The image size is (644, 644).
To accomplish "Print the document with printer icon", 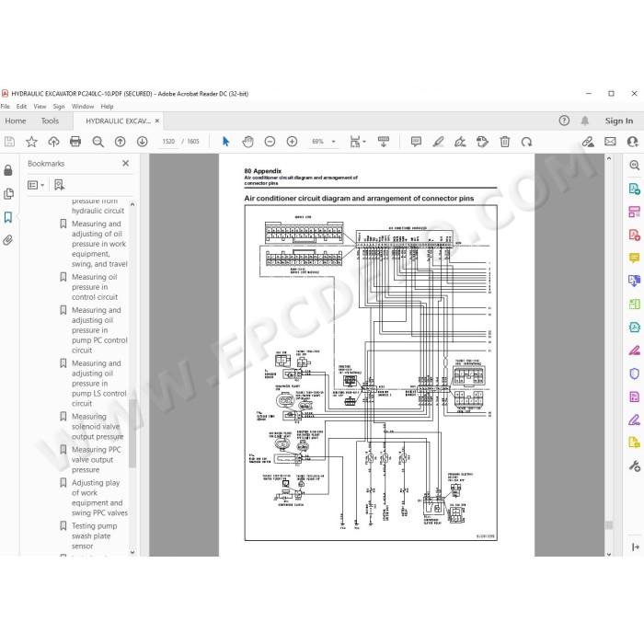I will coord(75,142).
